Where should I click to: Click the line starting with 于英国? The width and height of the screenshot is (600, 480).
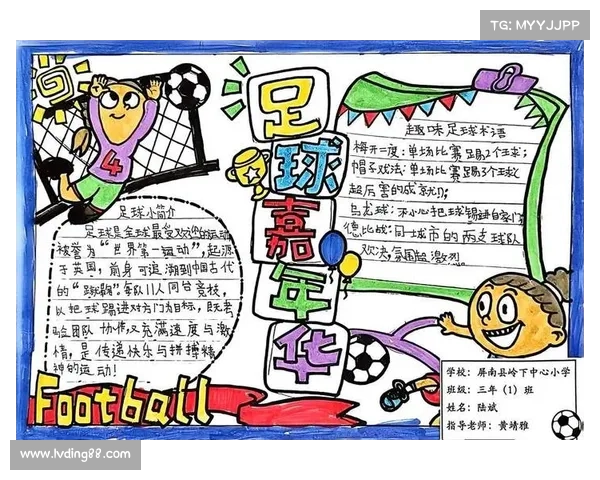tap(145, 271)
